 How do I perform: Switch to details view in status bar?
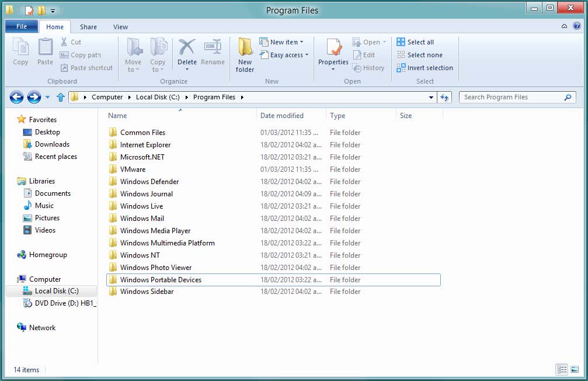click(x=562, y=369)
